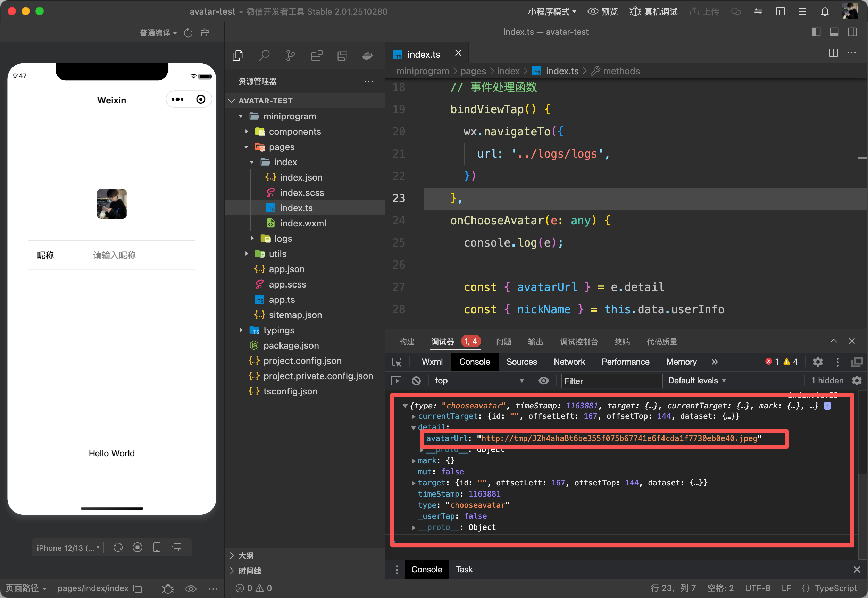Click the clear console icon

click(416, 381)
